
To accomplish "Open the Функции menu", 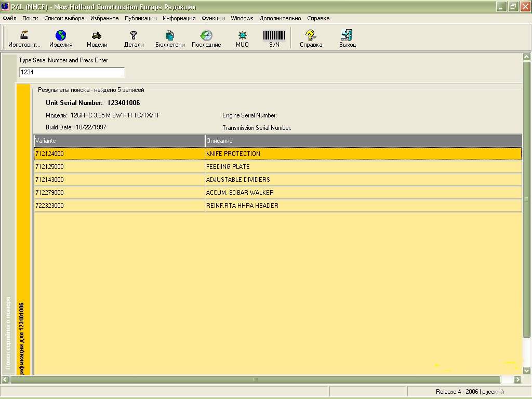I will pyautogui.click(x=213, y=18).
